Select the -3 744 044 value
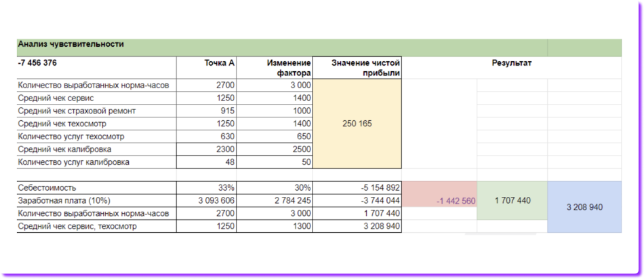 pyautogui.click(x=357, y=200)
